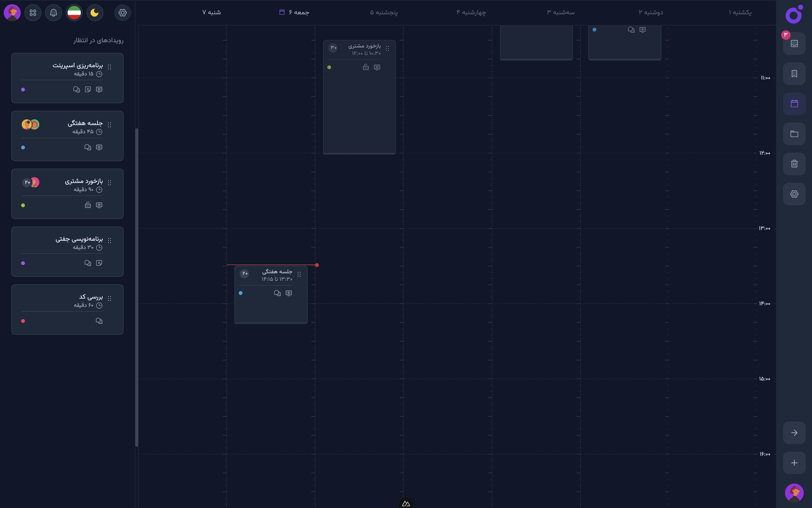Expand +3 attendees on the بازخورد مشتری event
The height and width of the screenshot is (508, 812).
point(333,48)
